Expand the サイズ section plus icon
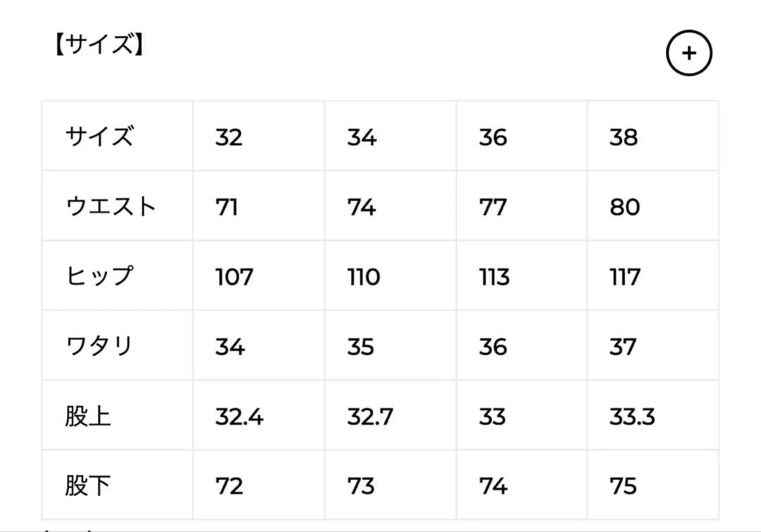The image size is (761, 532). pyautogui.click(x=689, y=54)
